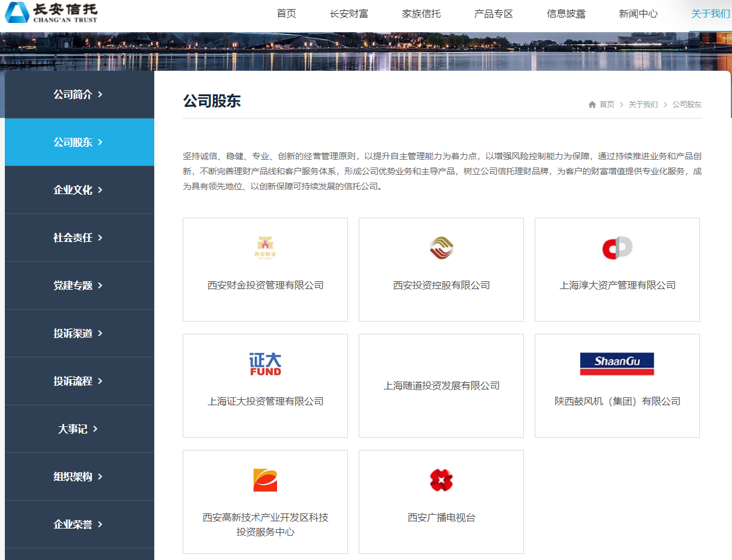The width and height of the screenshot is (732, 560).
Task: Click the Shanghai Chunda red-grey logo
Action: click(x=617, y=248)
